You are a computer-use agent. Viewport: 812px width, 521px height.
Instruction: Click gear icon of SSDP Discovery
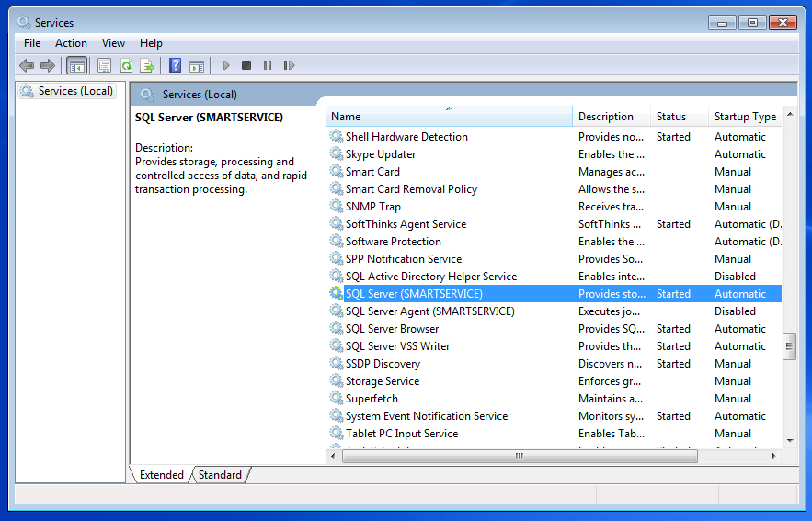(x=337, y=363)
